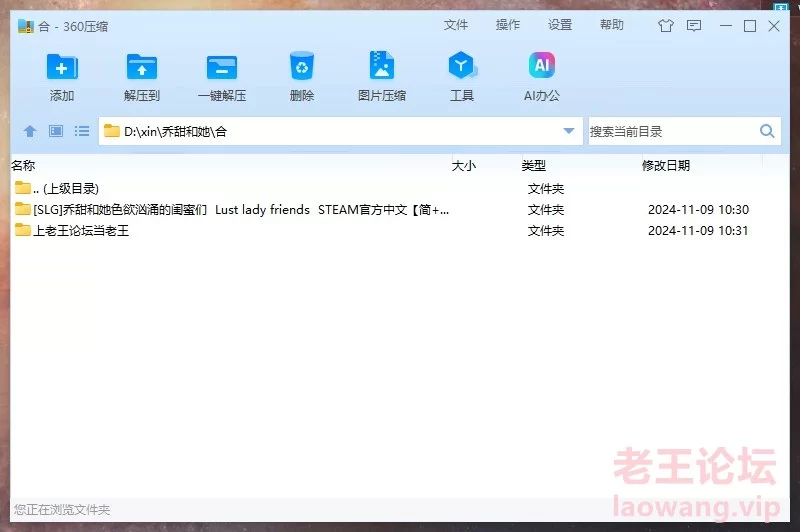Click the date 2024-11-09 10:31
The image size is (800, 532).
point(698,231)
